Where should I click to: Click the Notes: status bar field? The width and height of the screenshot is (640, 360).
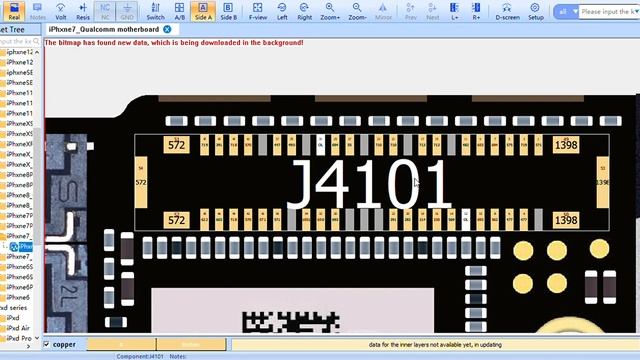[178, 356]
